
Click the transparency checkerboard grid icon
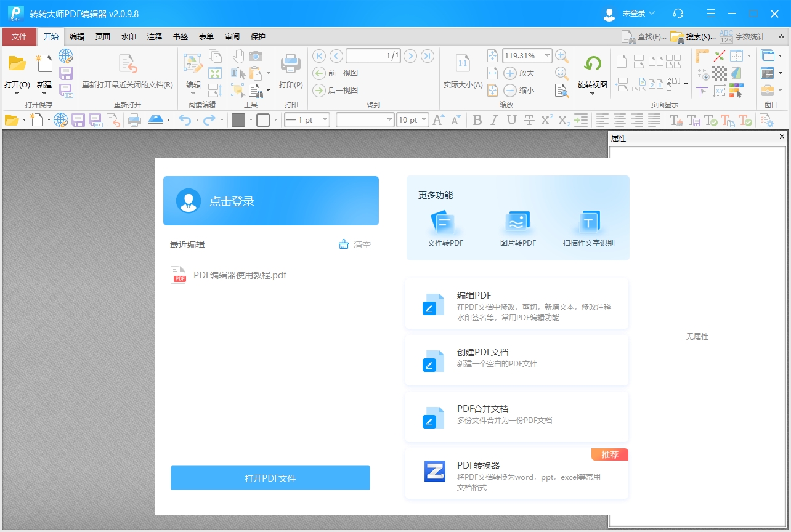[x=720, y=73]
